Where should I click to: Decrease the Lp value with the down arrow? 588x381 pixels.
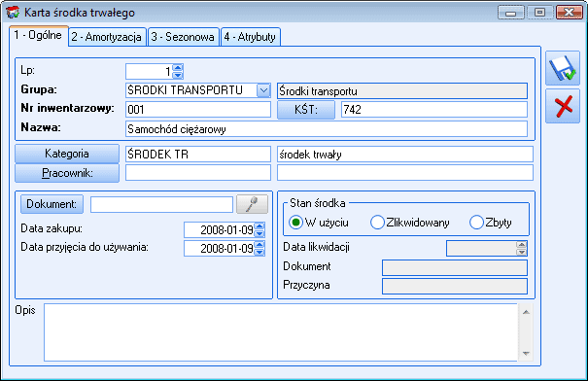coord(178,75)
